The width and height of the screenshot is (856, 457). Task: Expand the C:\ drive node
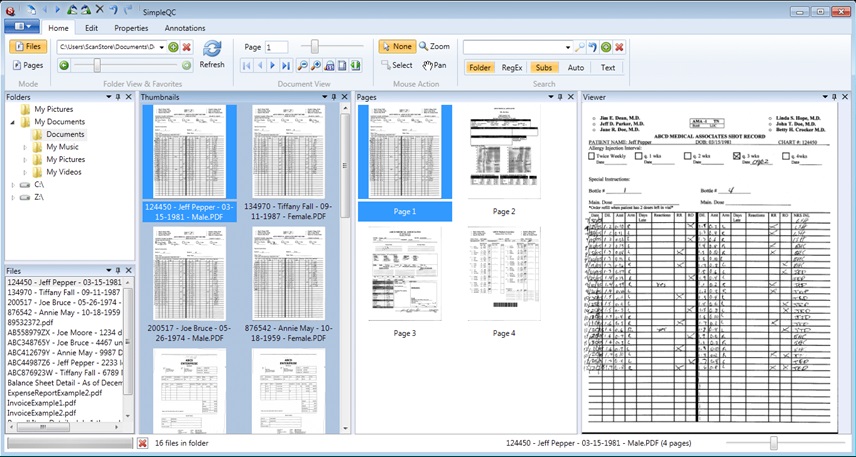coord(13,185)
